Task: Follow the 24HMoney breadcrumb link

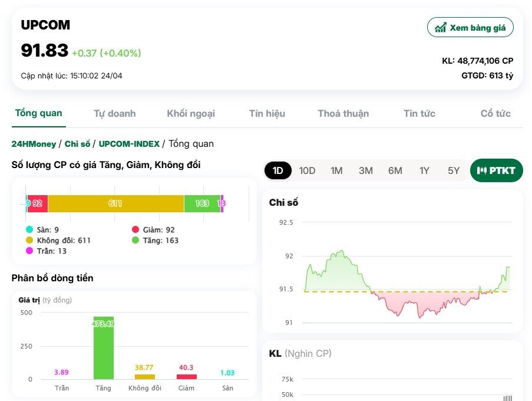Action: (34, 144)
